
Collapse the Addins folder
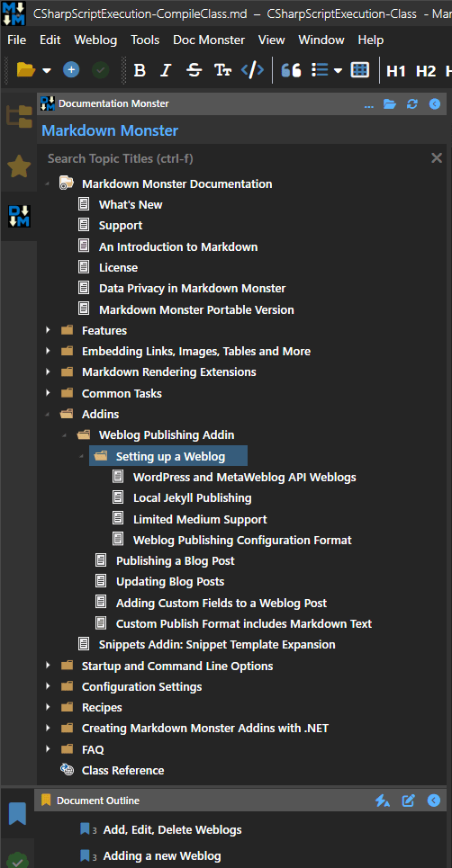48,415
